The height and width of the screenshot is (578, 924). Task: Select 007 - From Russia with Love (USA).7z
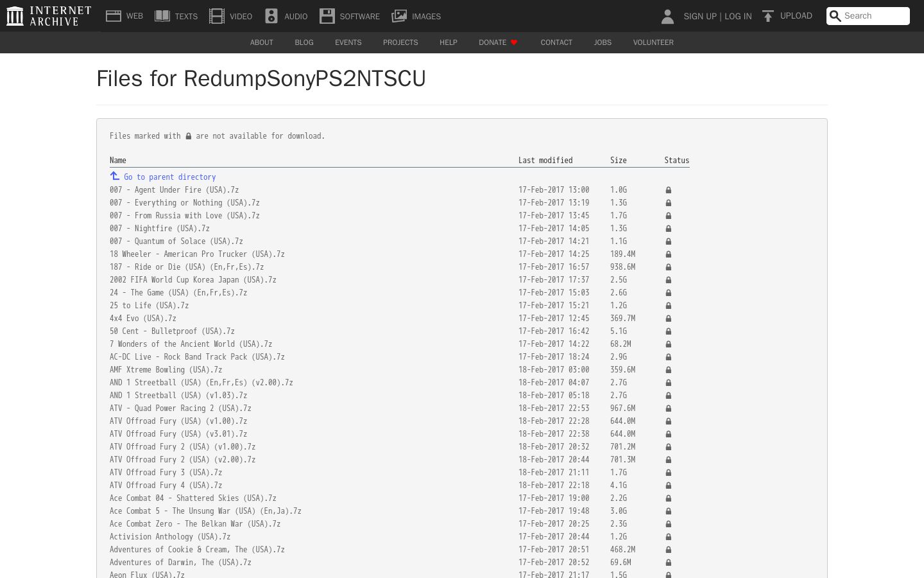coord(185,216)
